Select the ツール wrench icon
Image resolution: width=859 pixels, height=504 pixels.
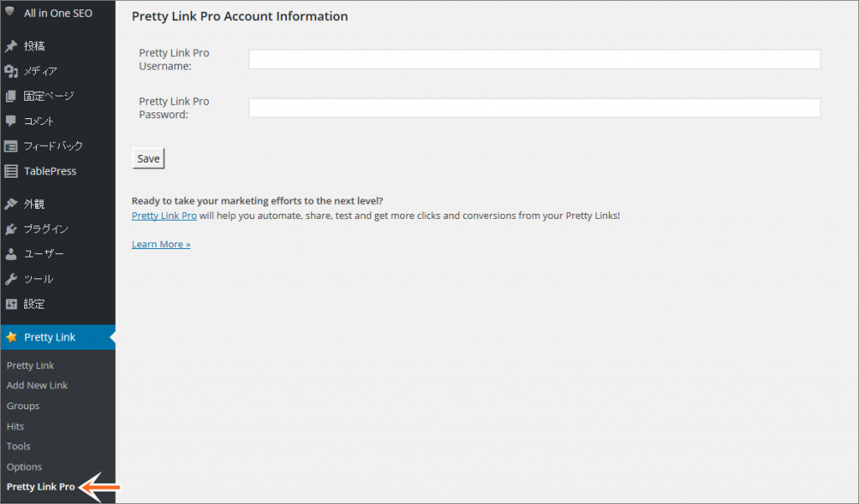point(13,278)
